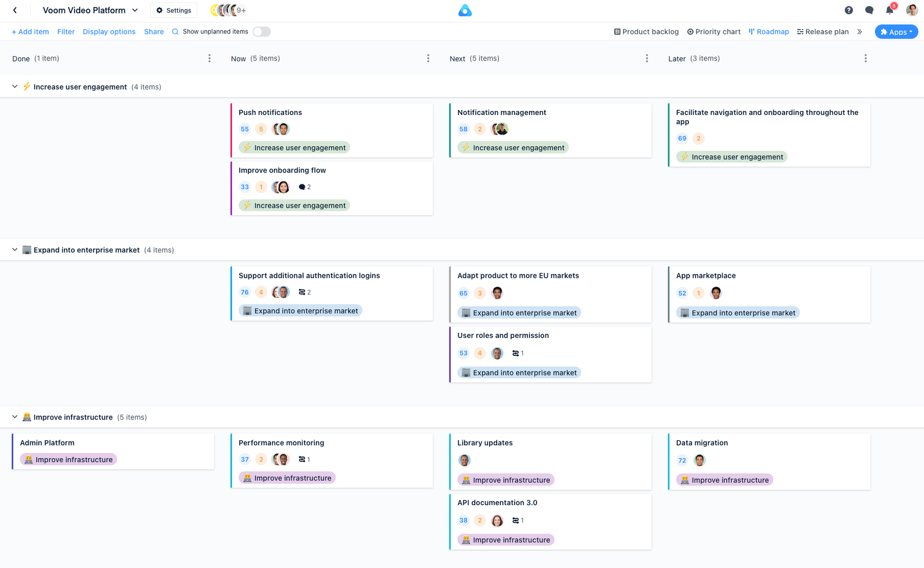Viewport: 924px width, 568px height.
Task: Open the Data migration card
Action: tap(769, 462)
